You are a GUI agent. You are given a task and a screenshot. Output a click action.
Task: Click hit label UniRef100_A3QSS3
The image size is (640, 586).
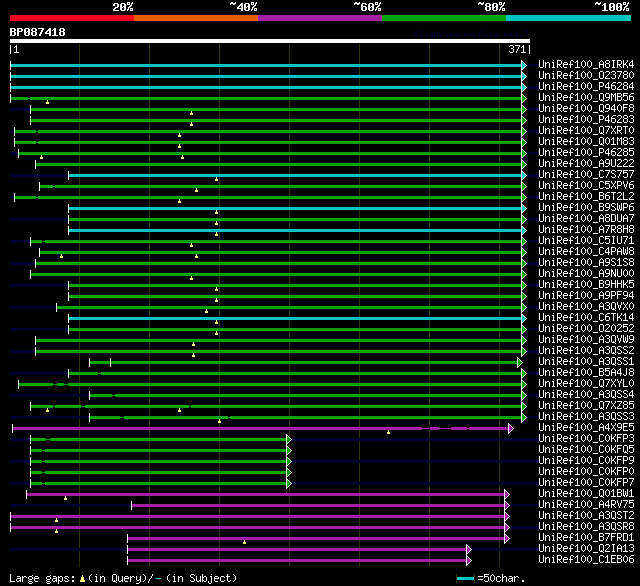[586, 417]
